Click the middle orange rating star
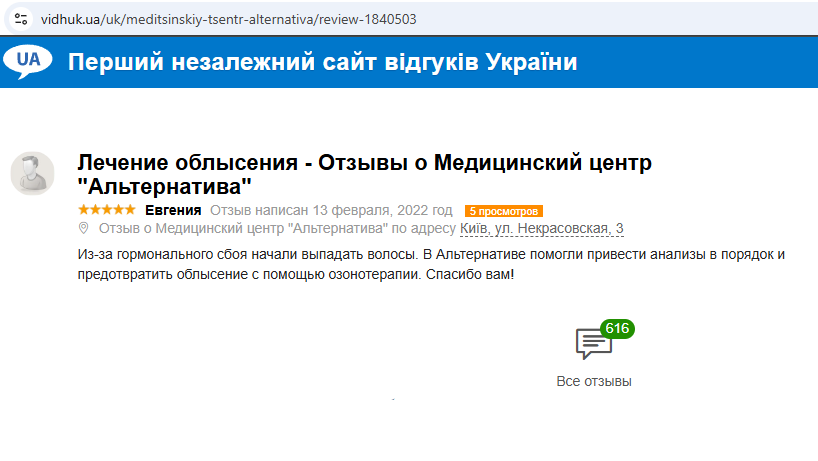The image size is (818, 461). pyautogui.click(x=106, y=210)
